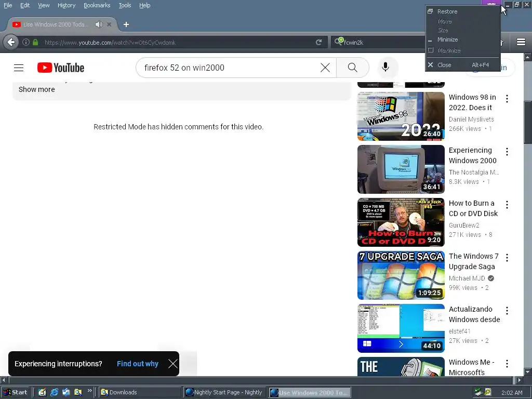This screenshot has width=532, height=399.
Task: Go back with the browser back arrow
Action: click(x=11, y=43)
